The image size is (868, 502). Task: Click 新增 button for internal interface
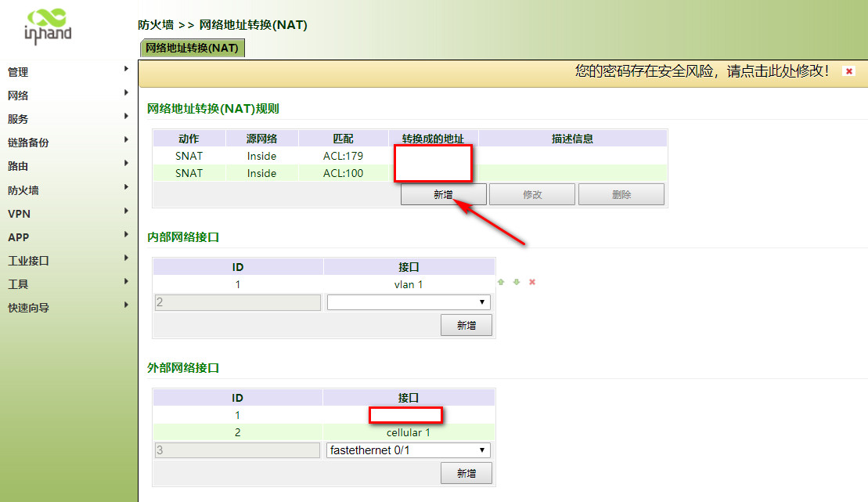[x=466, y=325]
